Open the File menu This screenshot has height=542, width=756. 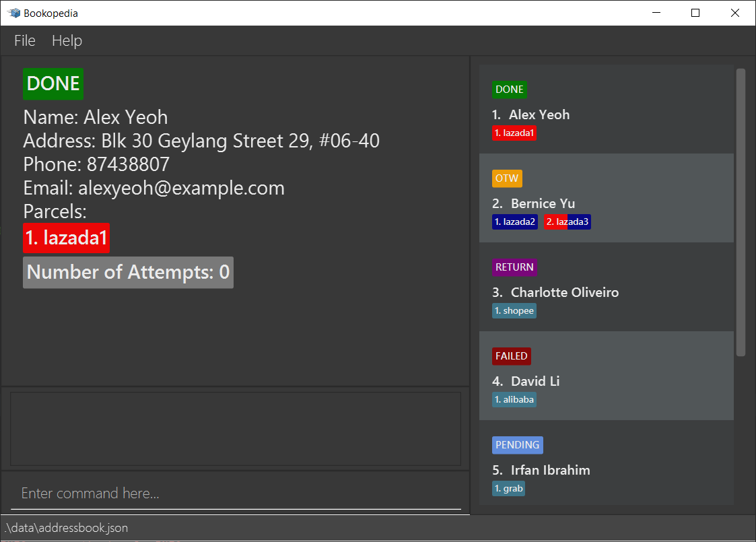tap(25, 40)
